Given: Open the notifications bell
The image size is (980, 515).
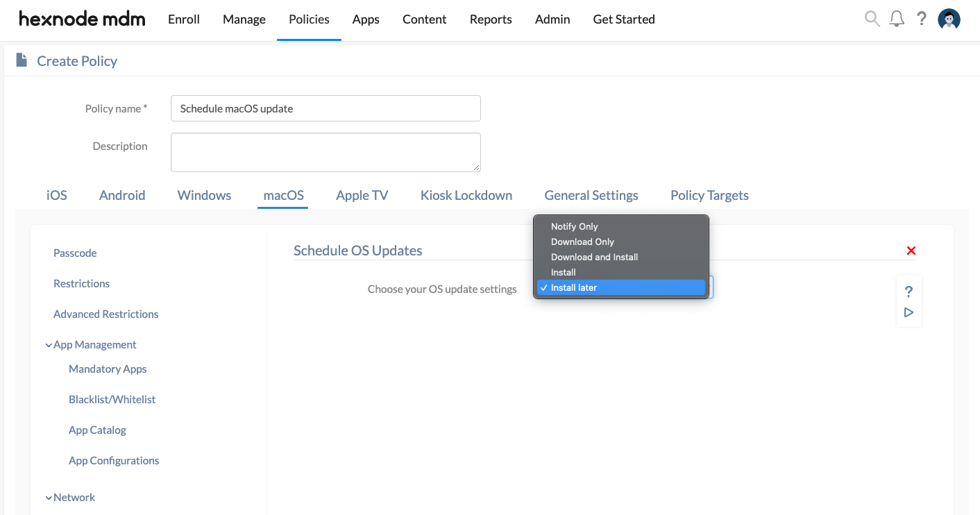Looking at the screenshot, I should pyautogui.click(x=897, y=19).
